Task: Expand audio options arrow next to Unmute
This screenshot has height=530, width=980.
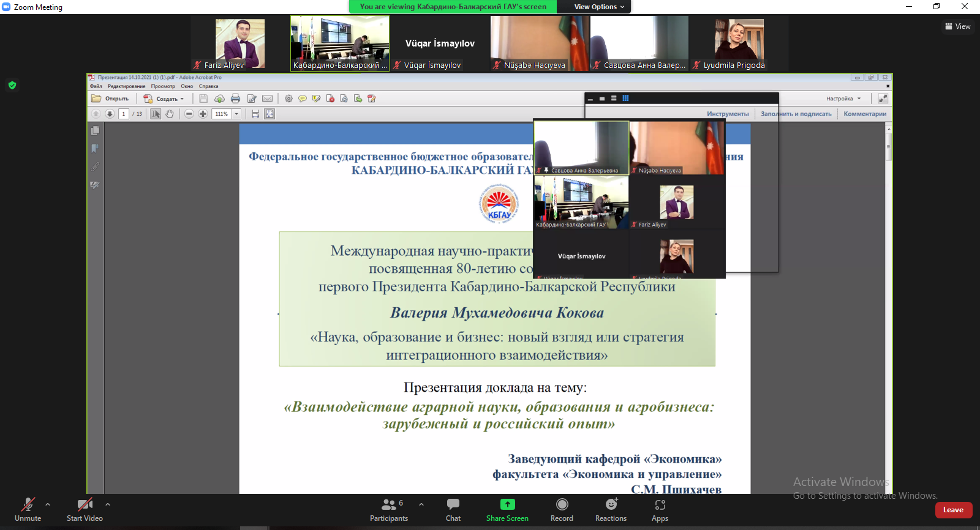Action: pyautogui.click(x=48, y=504)
